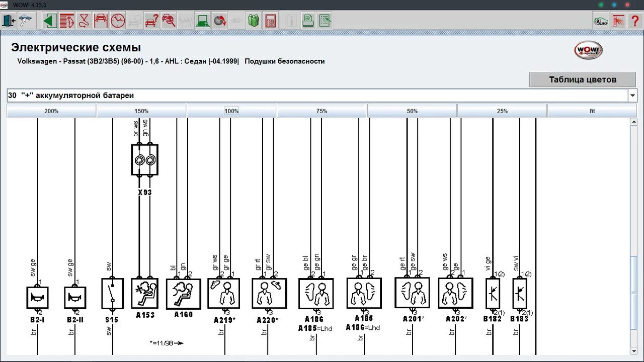Open the car-on-lift icon
This screenshot has height=362, width=644.
(x=101, y=21)
